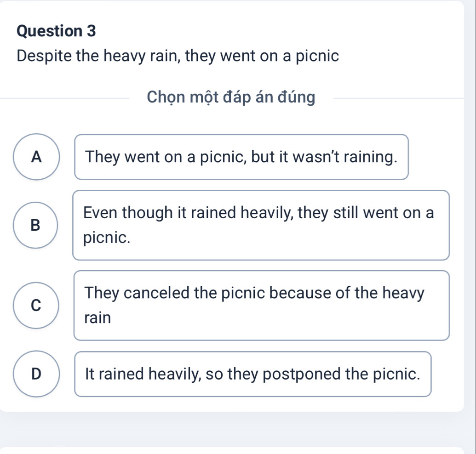This screenshot has height=454, width=476.
Task: Choose answer box starting "Even though it rained heavily"
Action: 261,225
